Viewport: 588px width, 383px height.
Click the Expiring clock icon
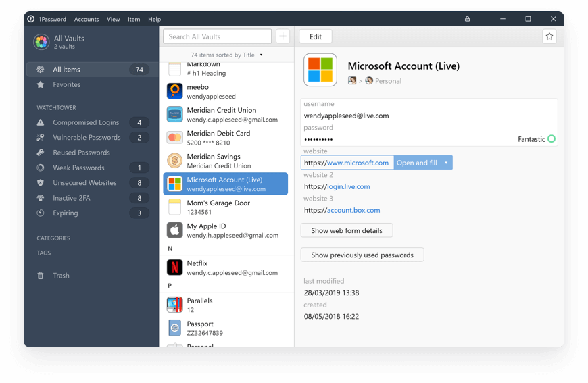tap(41, 213)
